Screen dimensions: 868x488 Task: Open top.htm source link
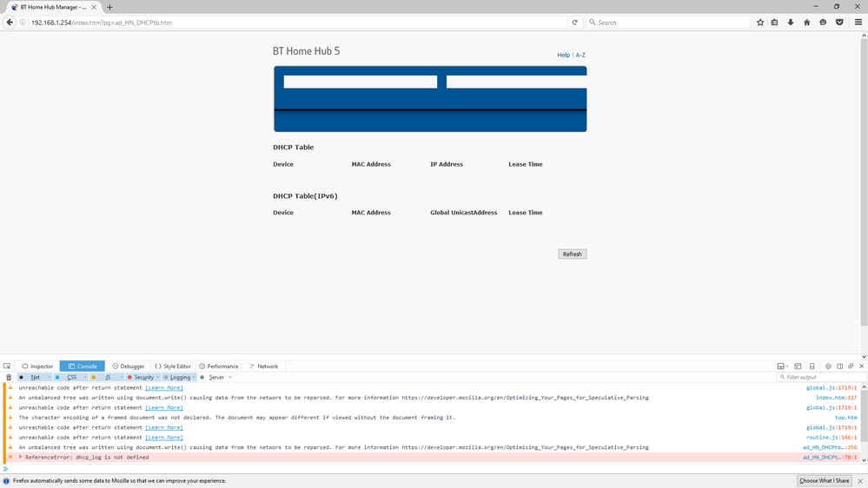tap(845, 418)
